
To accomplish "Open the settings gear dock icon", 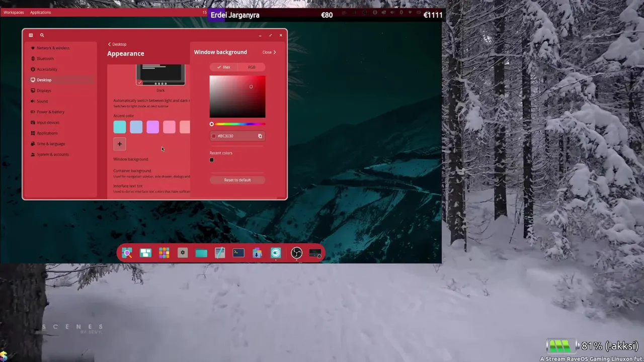I will (x=183, y=253).
